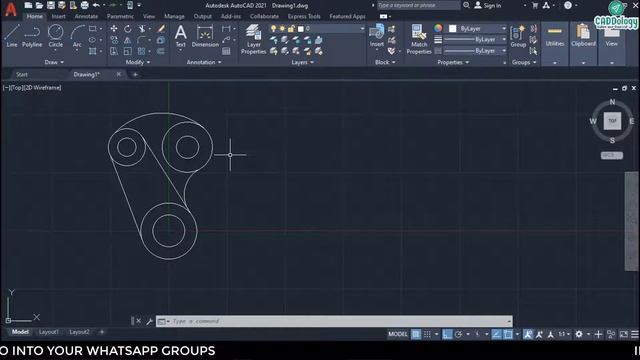The height and width of the screenshot is (360, 640).
Task: Click Match Properties tool
Action: 419,39
